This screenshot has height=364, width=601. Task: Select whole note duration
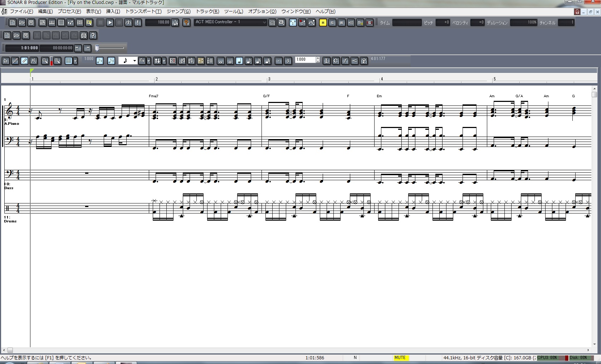click(221, 61)
